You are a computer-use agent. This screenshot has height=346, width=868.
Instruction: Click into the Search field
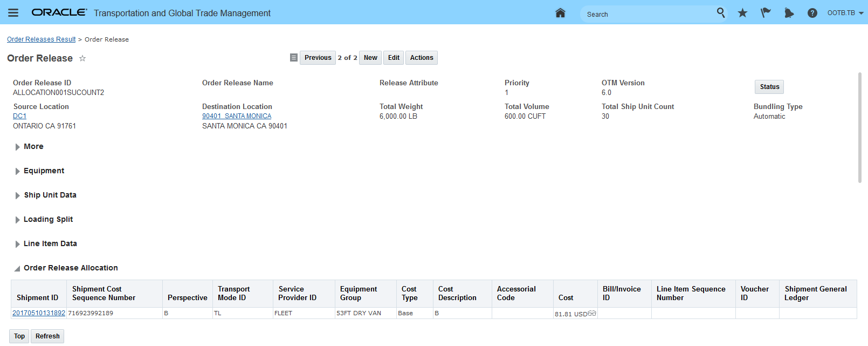point(650,14)
